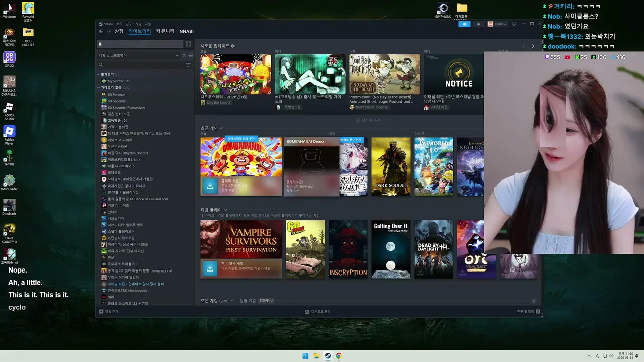Open Terraria desktop shortcut
Image resolution: width=644 pixels, height=362 pixels.
point(9,158)
